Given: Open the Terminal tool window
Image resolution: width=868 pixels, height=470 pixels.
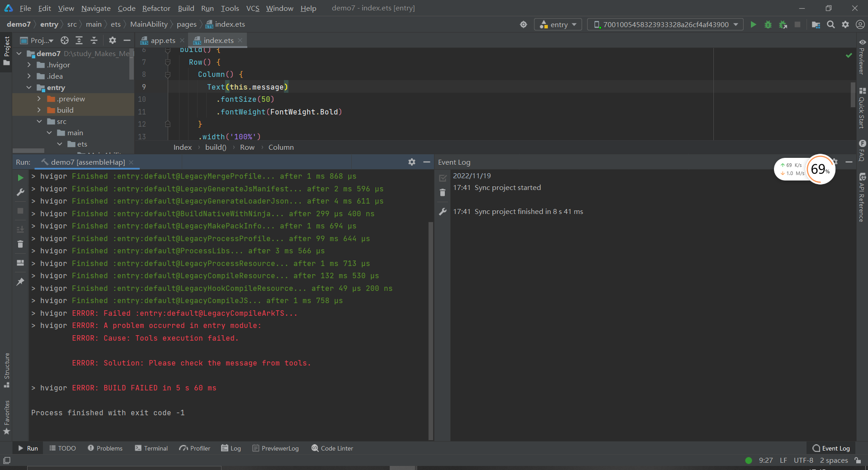Looking at the screenshot, I should click(x=151, y=448).
